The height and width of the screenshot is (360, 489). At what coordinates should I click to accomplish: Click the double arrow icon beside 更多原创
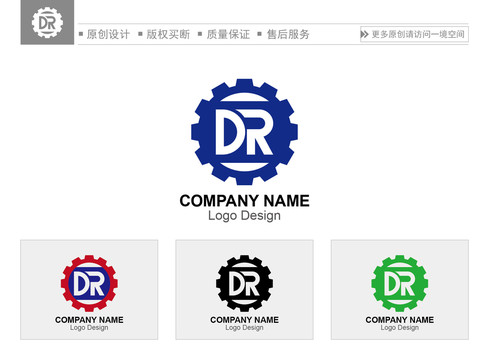coord(365,34)
